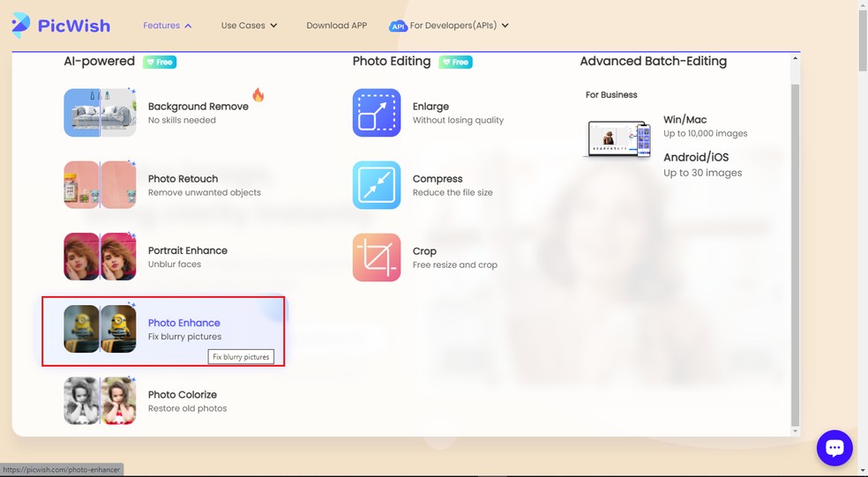Click the Free badge beside AI-powered
Screen dimensions: 868x477
click(x=160, y=62)
